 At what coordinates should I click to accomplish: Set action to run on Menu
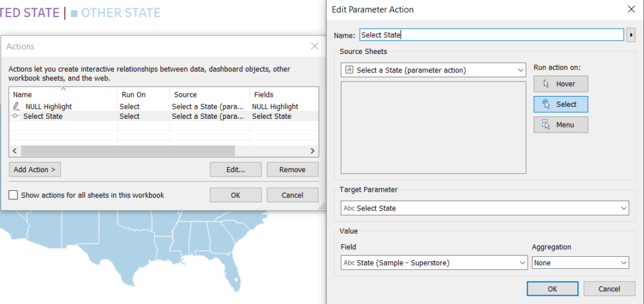pos(560,125)
